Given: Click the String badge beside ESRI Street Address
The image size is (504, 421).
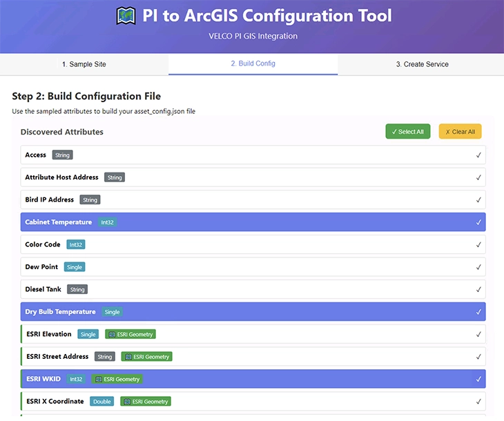Looking at the screenshot, I should pyautogui.click(x=105, y=357).
